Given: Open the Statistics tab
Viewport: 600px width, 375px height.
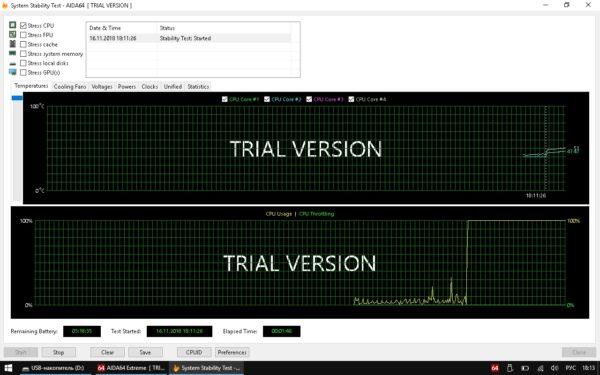Looking at the screenshot, I should (198, 86).
